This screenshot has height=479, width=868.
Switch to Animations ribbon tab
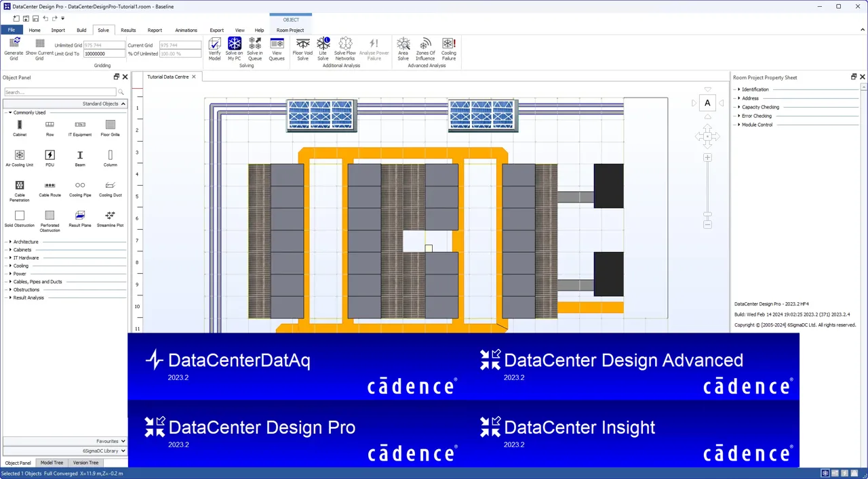186,30
